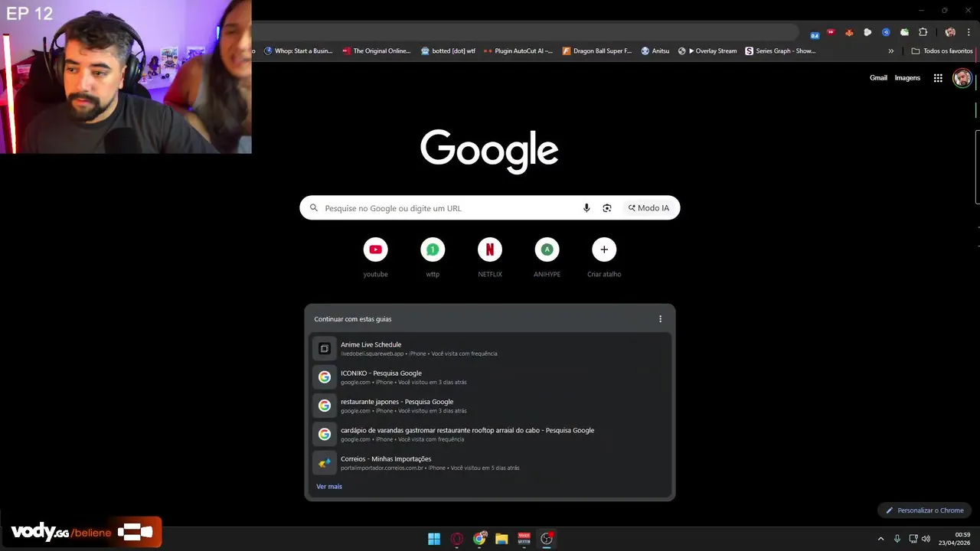Open Google Lens image search icon

607,208
